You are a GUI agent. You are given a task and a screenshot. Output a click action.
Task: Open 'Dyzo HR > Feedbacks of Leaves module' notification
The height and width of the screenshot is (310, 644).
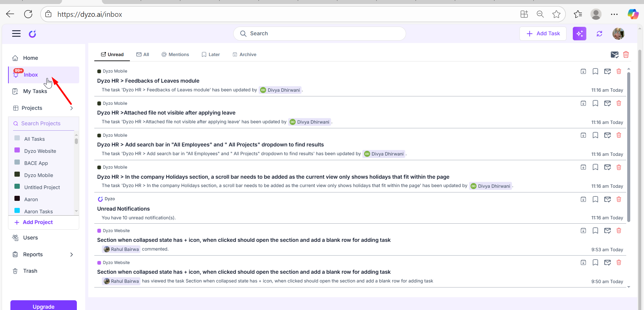[148, 81]
